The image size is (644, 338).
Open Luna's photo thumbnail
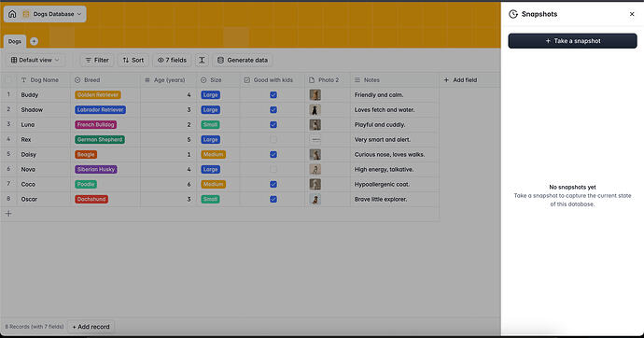(315, 124)
